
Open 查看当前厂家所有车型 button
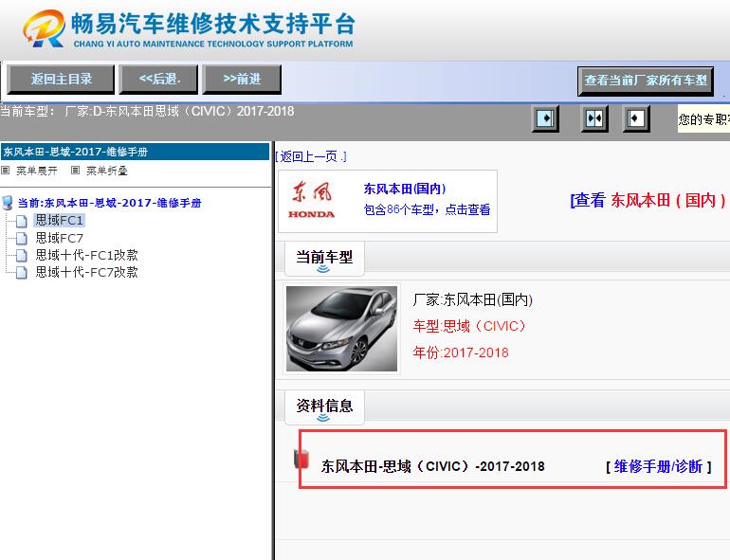coord(646,81)
